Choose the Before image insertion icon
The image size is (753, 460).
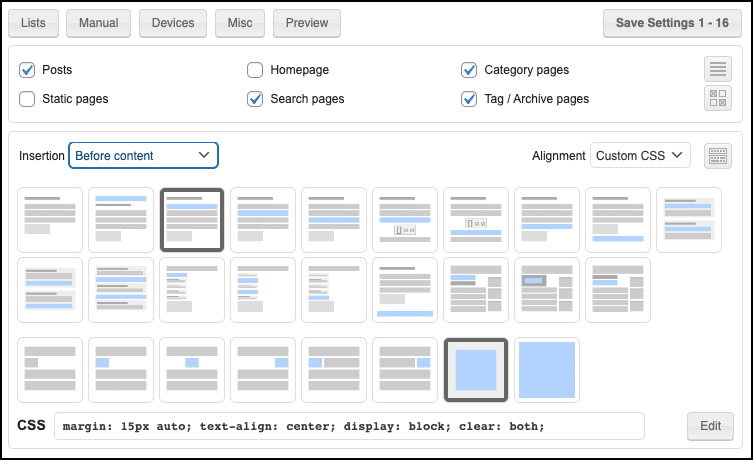coord(405,220)
